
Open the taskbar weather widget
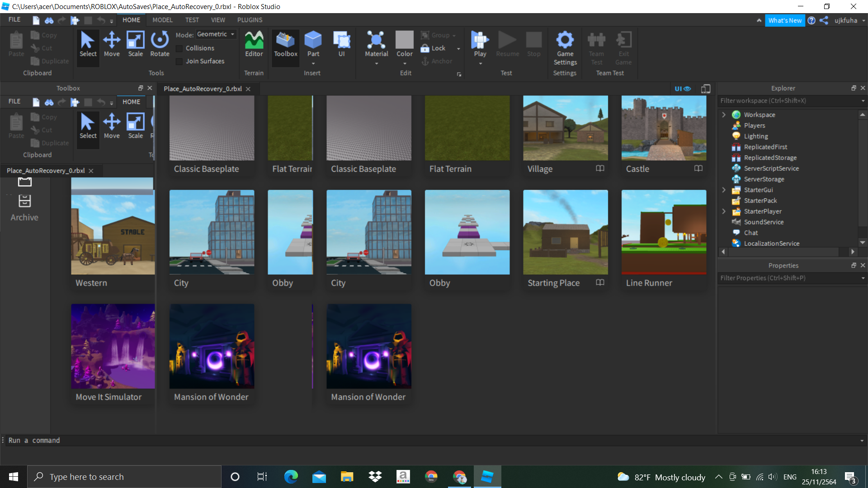661,477
